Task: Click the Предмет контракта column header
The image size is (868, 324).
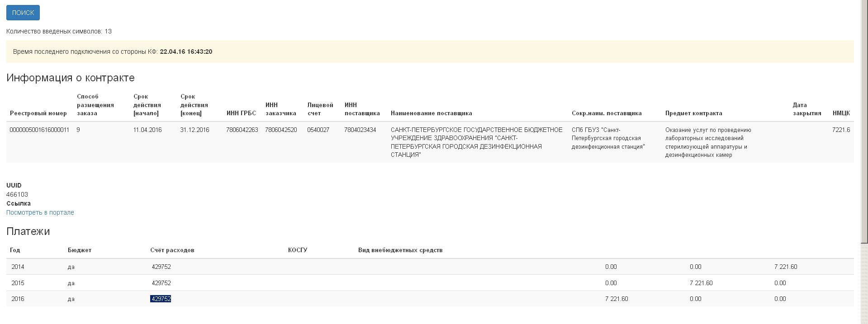Action: [x=693, y=113]
